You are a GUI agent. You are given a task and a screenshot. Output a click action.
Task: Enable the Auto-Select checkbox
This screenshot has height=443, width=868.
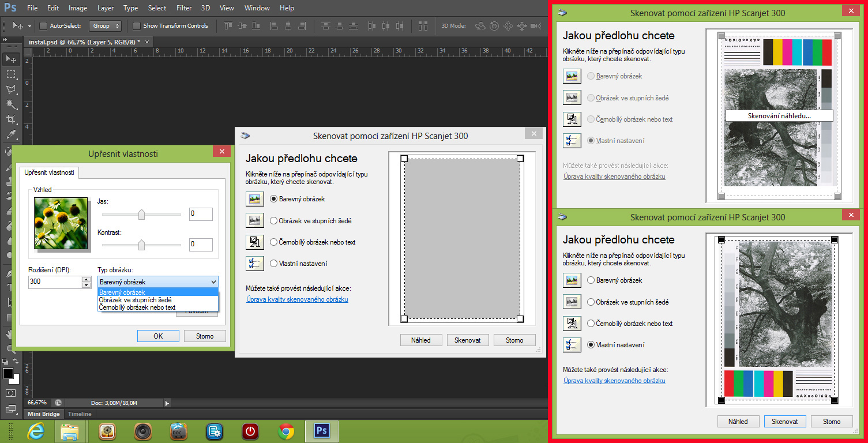tap(43, 25)
